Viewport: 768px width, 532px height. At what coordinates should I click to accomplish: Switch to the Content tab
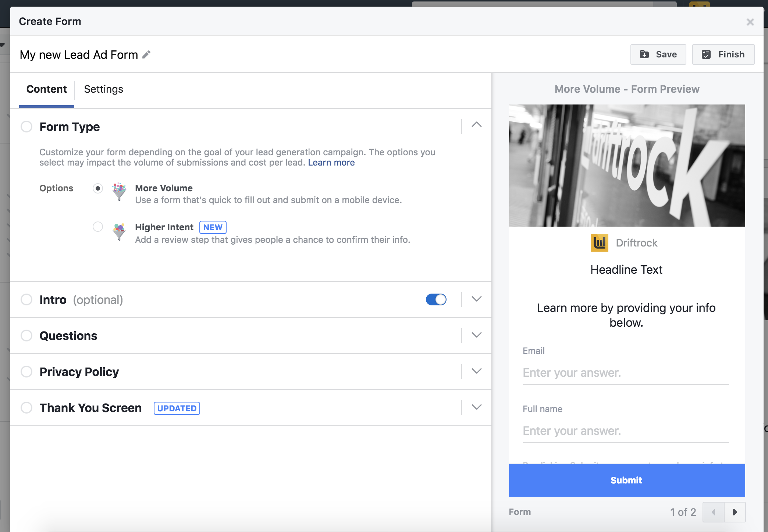[46, 89]
